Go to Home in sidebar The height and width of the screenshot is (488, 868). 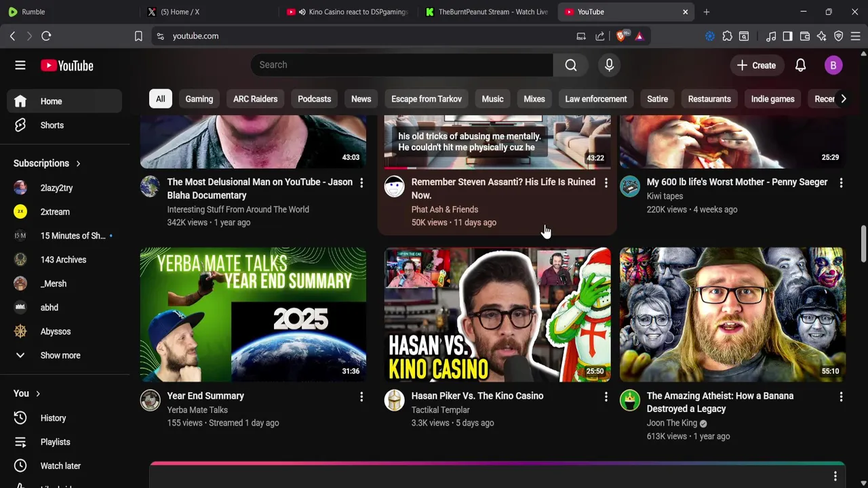click(x=64, y=101)
